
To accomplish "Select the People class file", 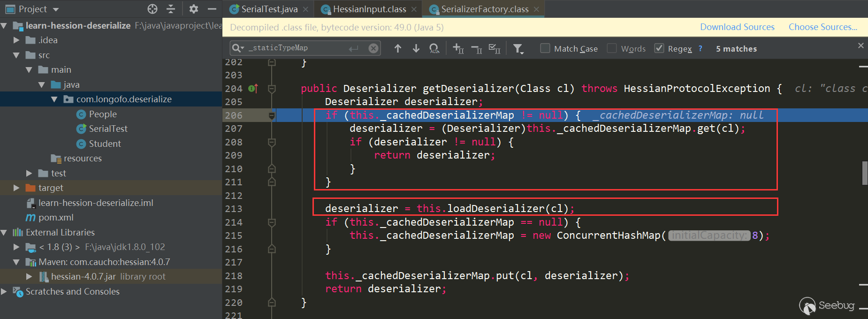I will click(103, 114).
